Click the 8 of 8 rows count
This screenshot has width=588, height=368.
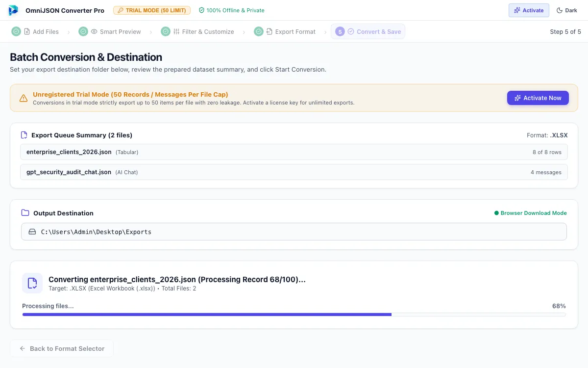(x=547, y=152)
